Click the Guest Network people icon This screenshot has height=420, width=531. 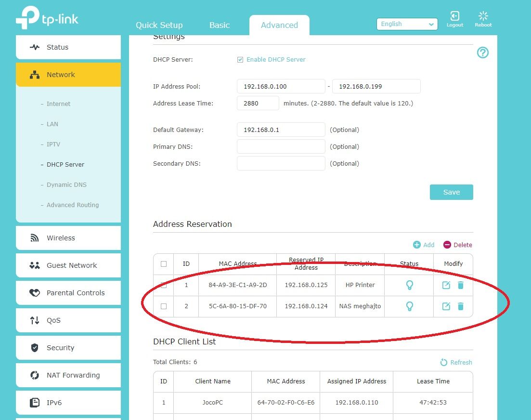pos(35,265)
